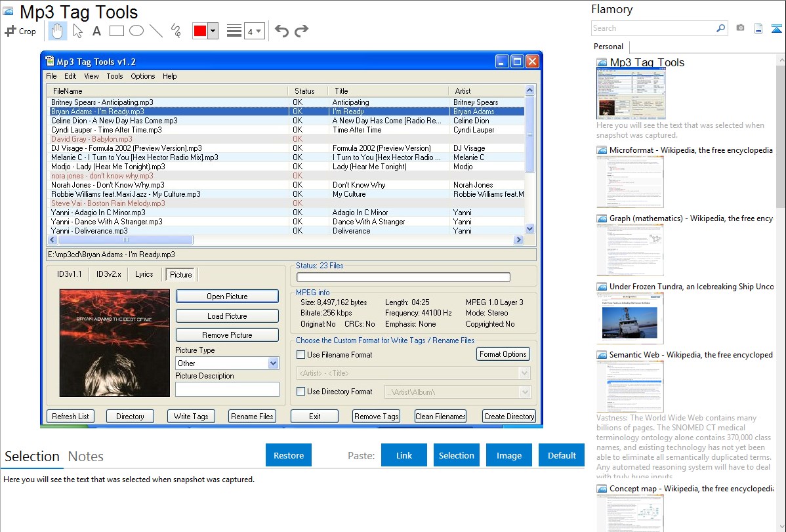Click the red color swatch
Image resolution: width=786 pixels, height=532 pixels.
[x=200, y=31]
